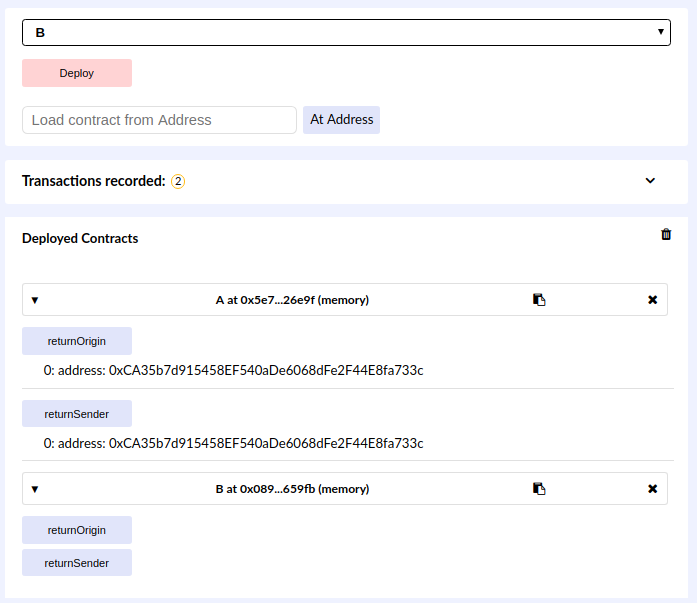Screen dimensions: 697x603
Task: Click the contract B title text
Action: (292, 489)
